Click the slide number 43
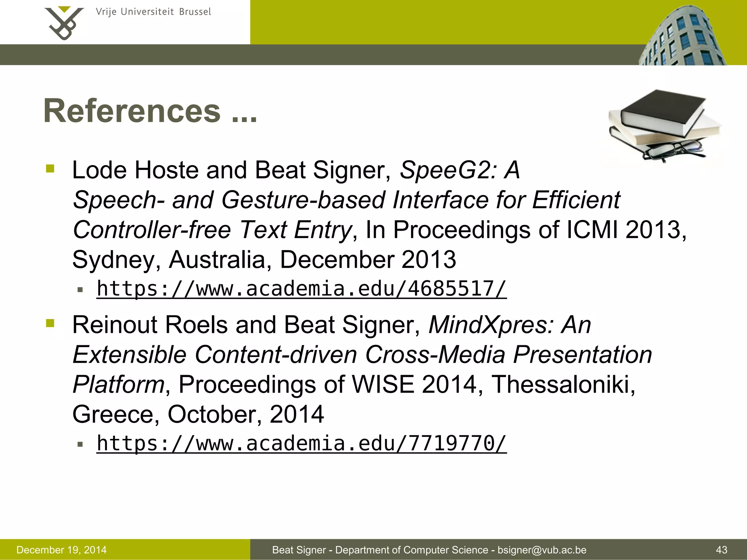The width and height of the screenshot is (747, 560). 721,550
